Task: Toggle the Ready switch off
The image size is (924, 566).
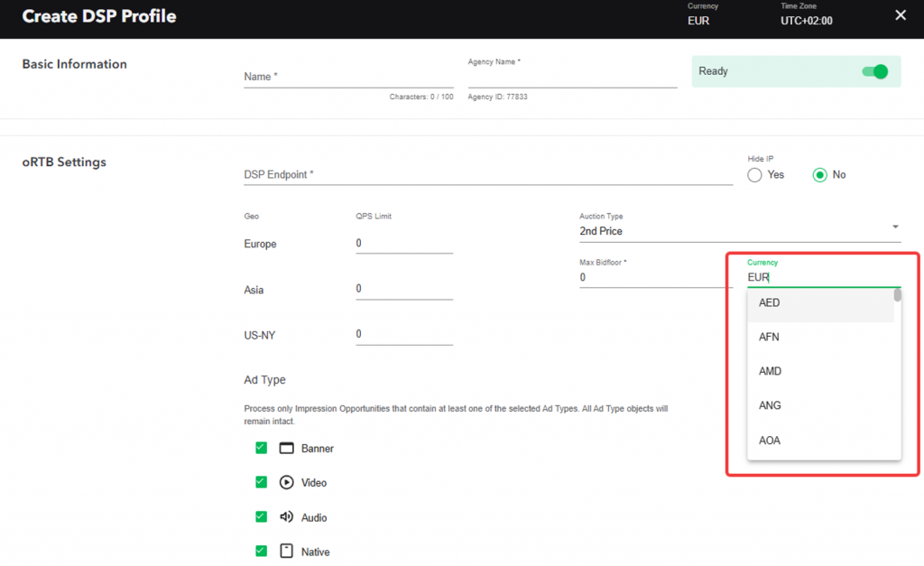Action: pyautogui.click(x=875, y=72)
